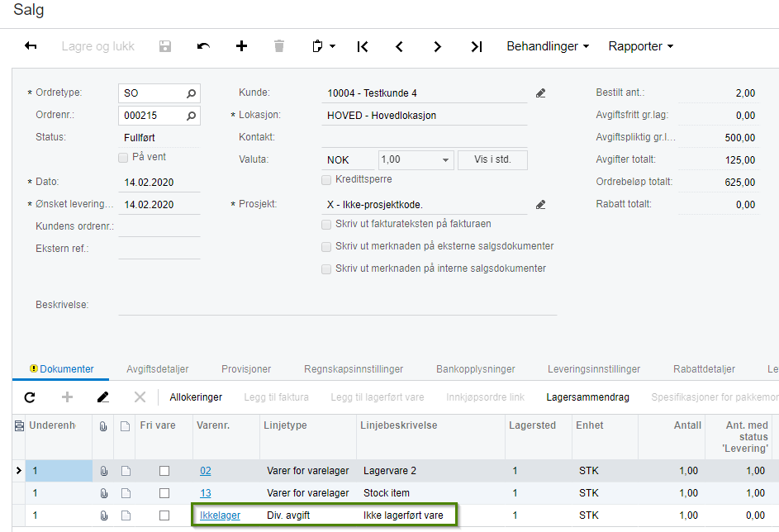Open the Ordrenr. lookup search icon
Viewport: 779px width, 532px height.
click(191, 116)
